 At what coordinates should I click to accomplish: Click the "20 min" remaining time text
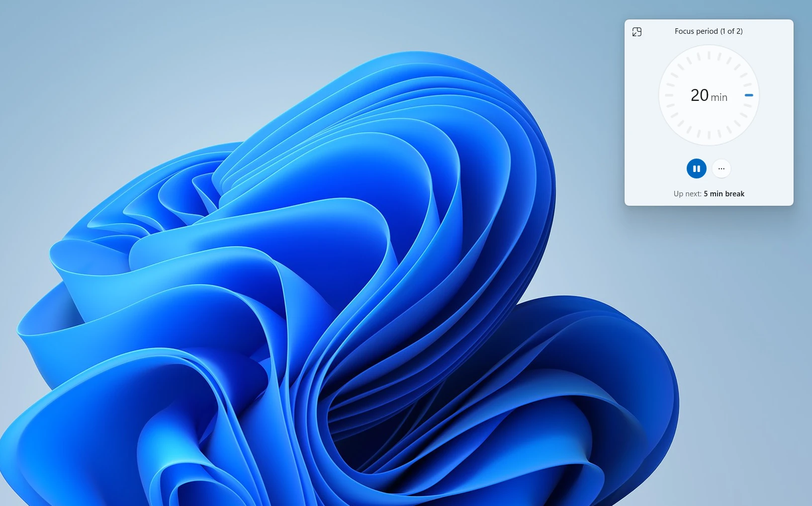pyautogui.click(x=709, y=95)
